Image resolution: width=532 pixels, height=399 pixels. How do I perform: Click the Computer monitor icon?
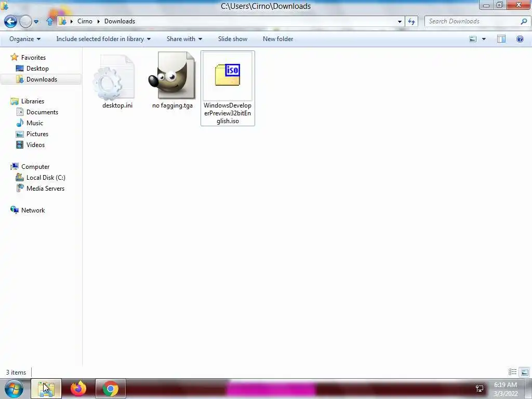click(x=14, y=166)
